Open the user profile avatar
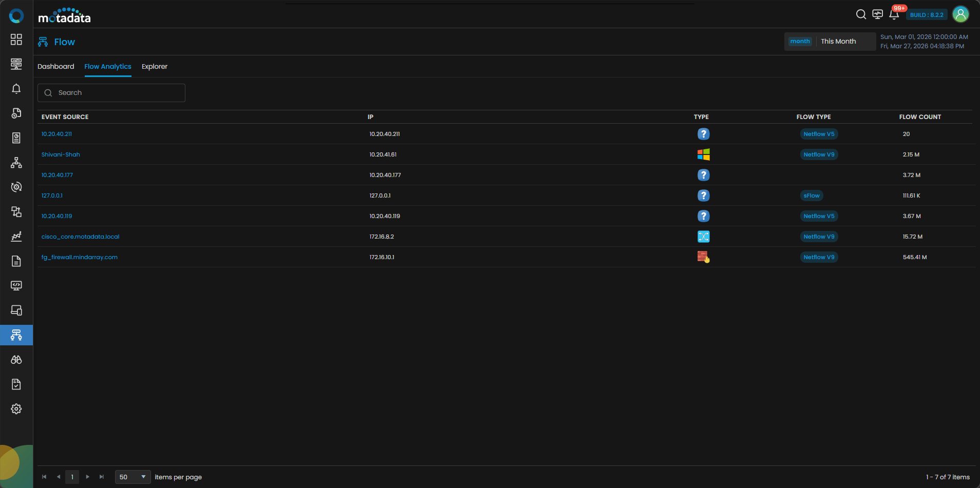980x488 pixels. pos(960,14)
